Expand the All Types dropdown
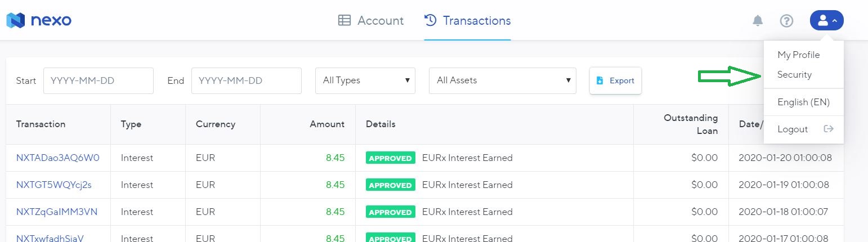The width and height of the screenshot is (868, 242). tap(365, 80)
